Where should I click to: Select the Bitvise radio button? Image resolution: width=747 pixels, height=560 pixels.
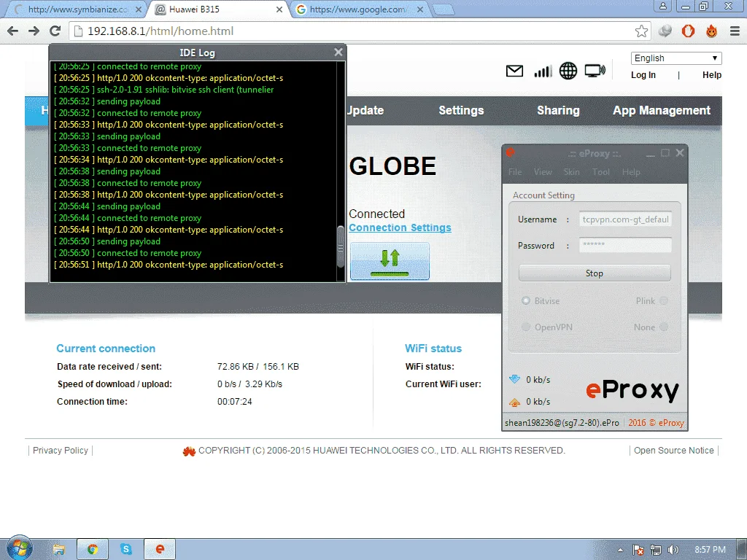click(525, 300)
